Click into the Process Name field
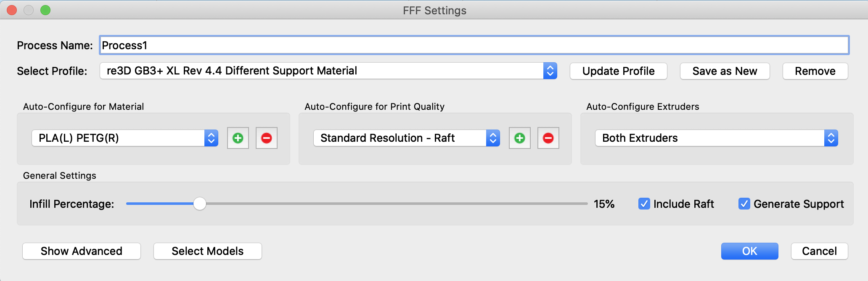 click(x=474, y=45)
